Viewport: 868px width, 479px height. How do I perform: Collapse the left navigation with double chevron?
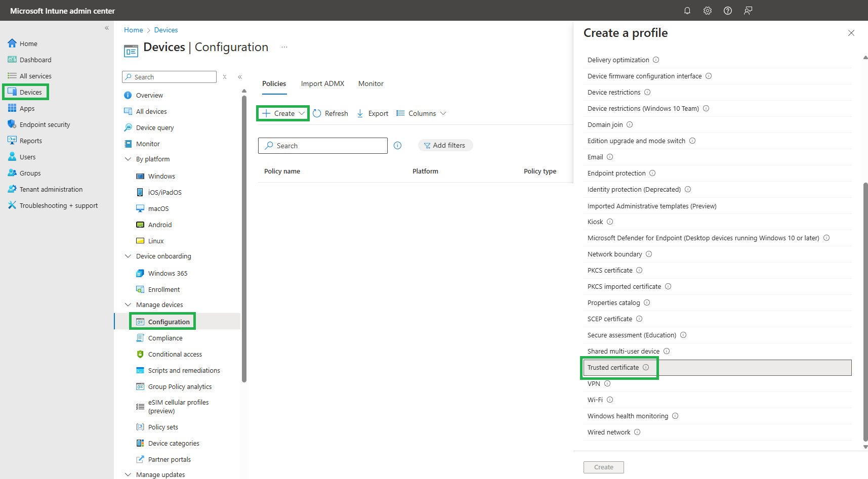click(x=107, y=28)
